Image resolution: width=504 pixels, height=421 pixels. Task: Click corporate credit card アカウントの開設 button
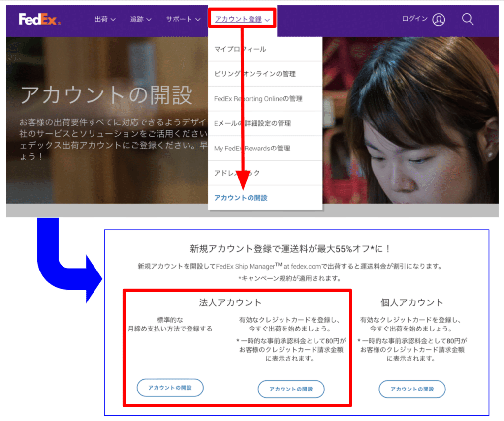(291, 389)
